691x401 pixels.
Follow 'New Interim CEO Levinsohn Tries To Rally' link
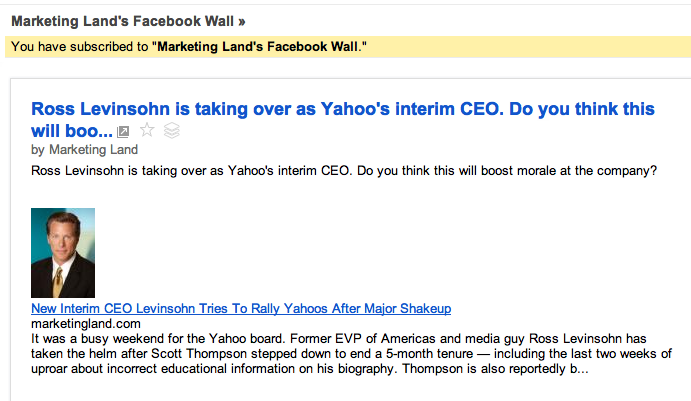[x=241, y=308]
